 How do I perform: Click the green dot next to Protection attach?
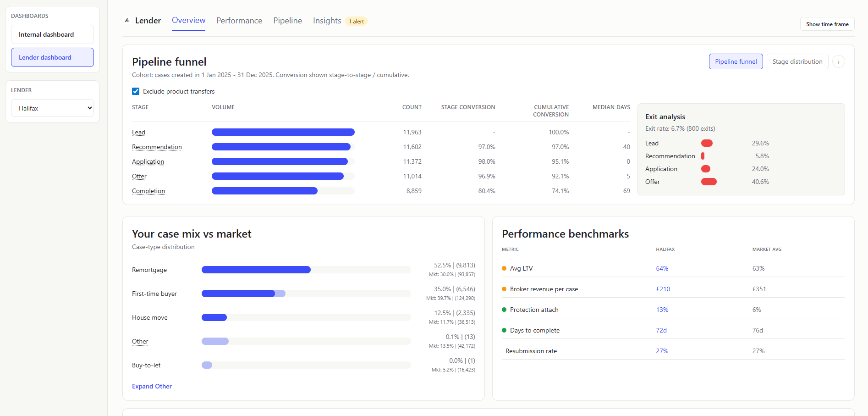point(504,310)
